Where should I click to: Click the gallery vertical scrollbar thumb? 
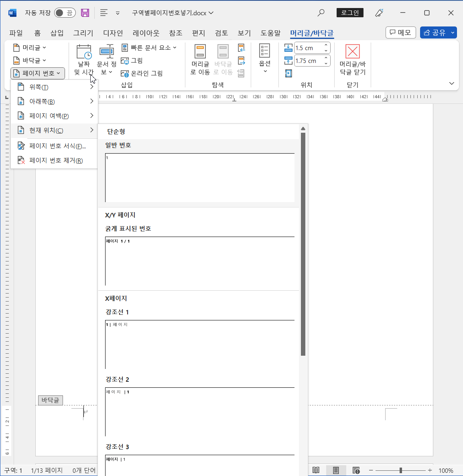(x=303, y=244)
